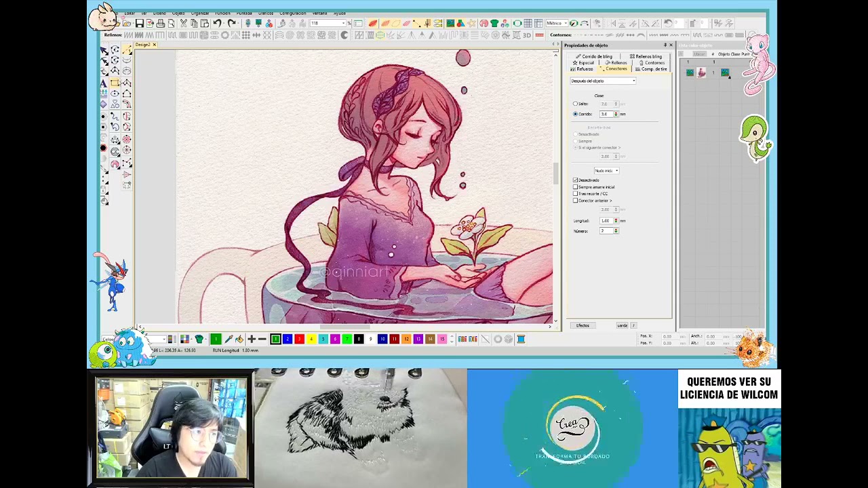Image resolution: width=868 pixels, height=488 pixels.
Task: Open the Rellenos bling tab
Action: tap(646, 56)
